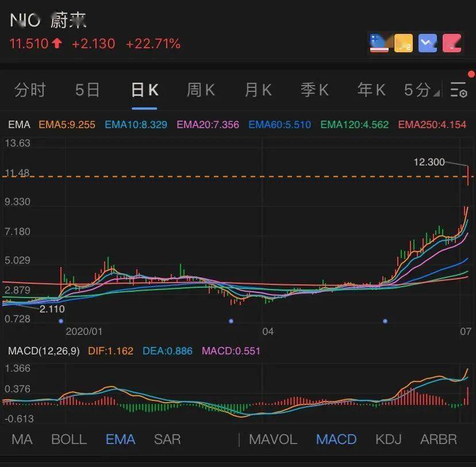Tap the EMA60:5.510 legend value
This screenshot has width=476, height=467.
coord(279,125)
